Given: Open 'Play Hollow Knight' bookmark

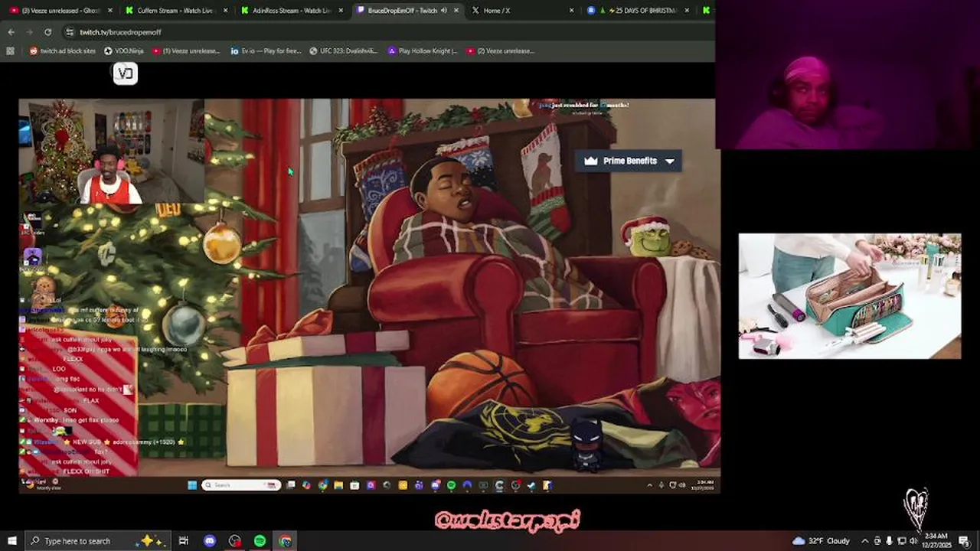Looking at the screenshot, I should click(423, 51).
